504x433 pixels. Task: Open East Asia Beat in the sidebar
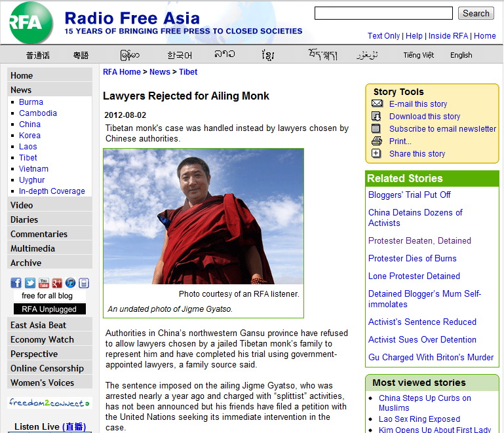coord(50,325)
